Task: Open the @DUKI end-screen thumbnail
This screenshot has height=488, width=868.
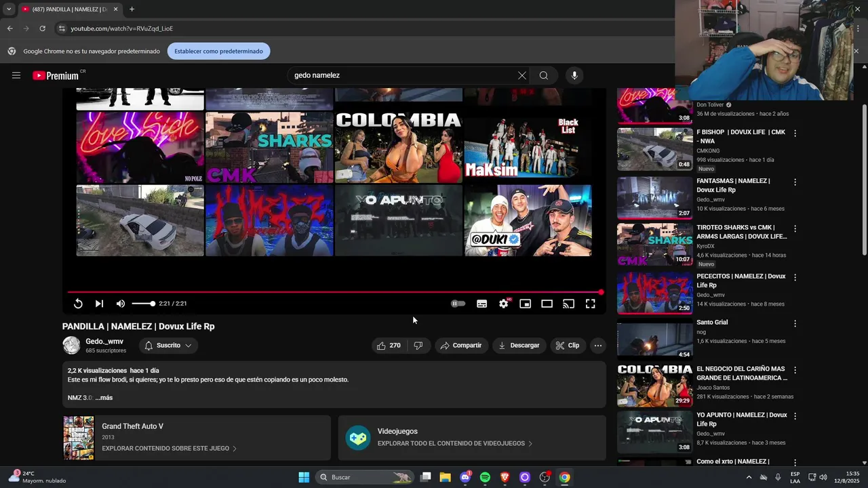Action: (x=528, y=220)
